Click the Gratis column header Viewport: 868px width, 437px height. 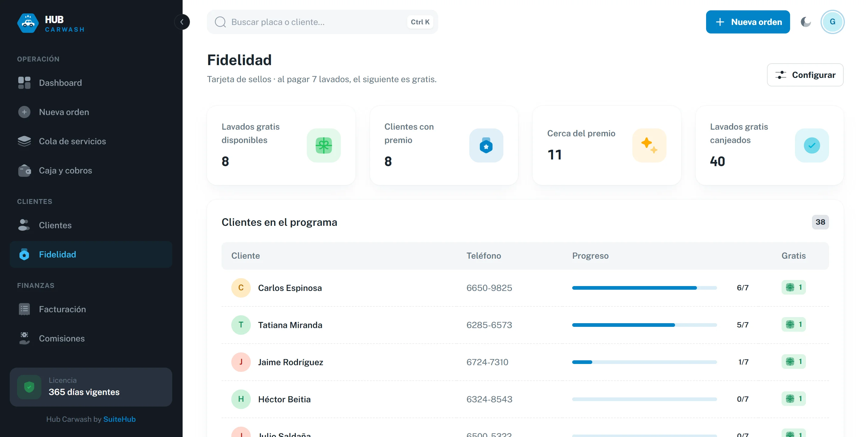pyautogui.click(x=793, y=256)
